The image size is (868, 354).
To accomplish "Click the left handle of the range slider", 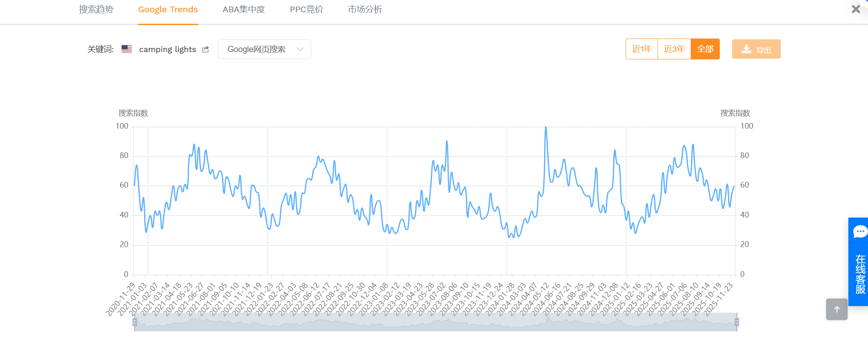I will point(135,322).
